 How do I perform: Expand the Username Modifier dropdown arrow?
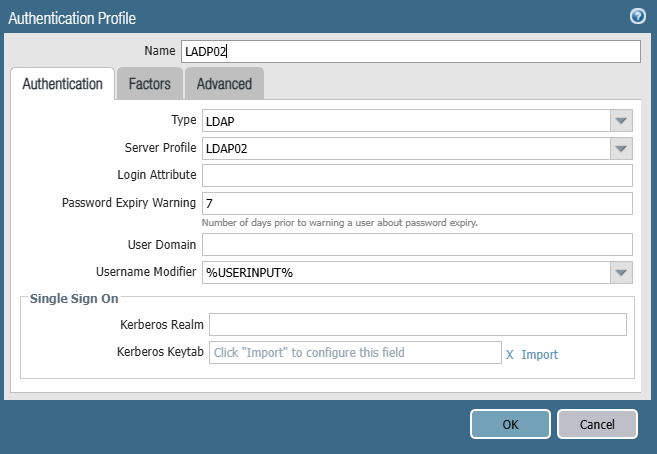pos(621,272)
